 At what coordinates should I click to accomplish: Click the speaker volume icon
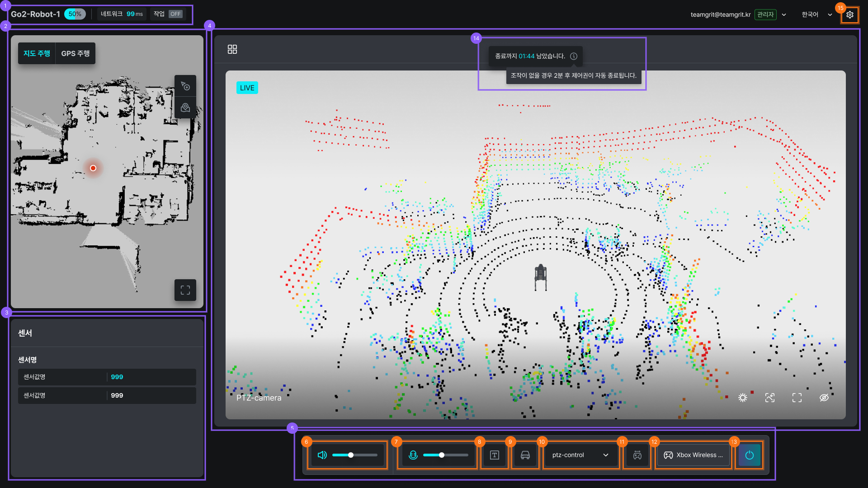(x=322, y=455)
